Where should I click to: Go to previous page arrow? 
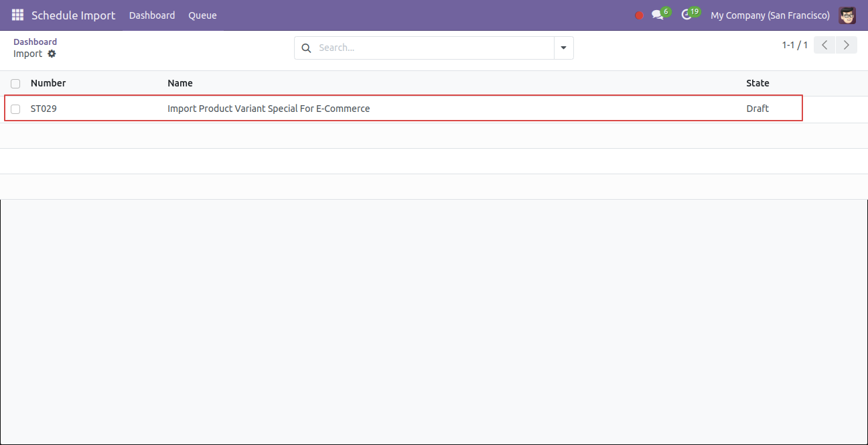coord(824,45)
